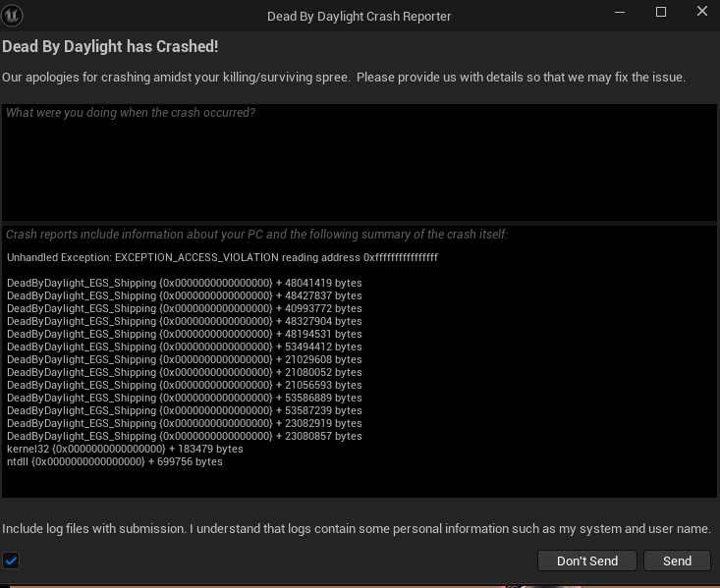This screenshot has width=720, height=588.
Task: Click the 'Dead By Daylight has Crashed!' heading
Action: 110,47
